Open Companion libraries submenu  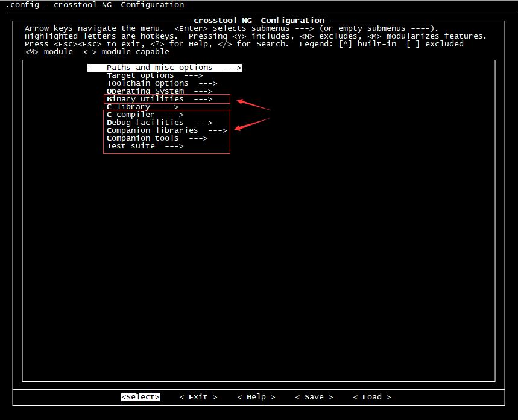[x=167, y=130]
